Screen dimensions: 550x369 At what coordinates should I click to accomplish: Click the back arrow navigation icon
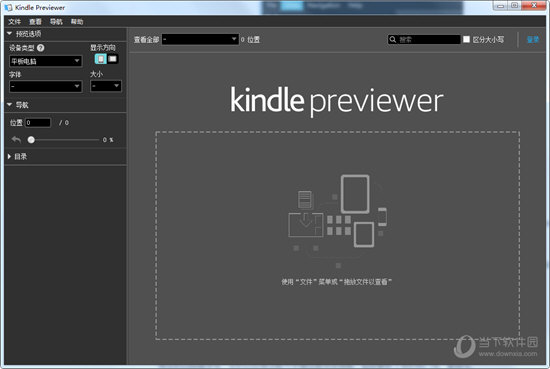point(16,140)
